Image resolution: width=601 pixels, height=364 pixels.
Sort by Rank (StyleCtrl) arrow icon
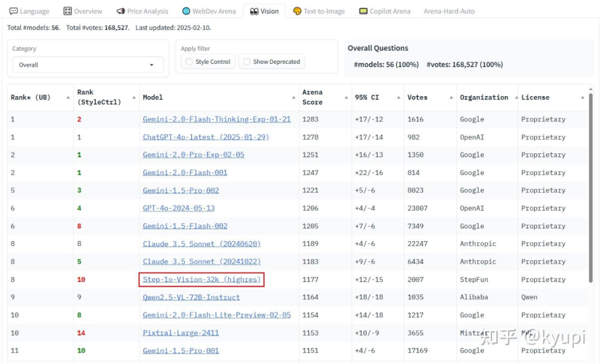point(134,98)
